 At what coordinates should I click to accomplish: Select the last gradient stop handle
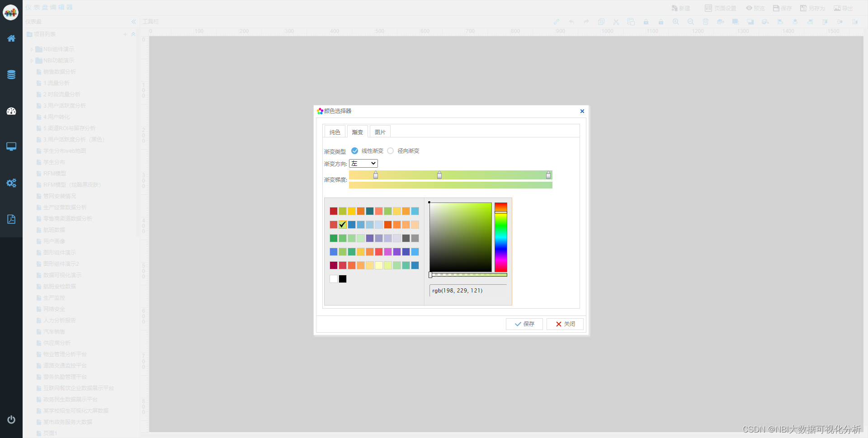tap(548, 175)
